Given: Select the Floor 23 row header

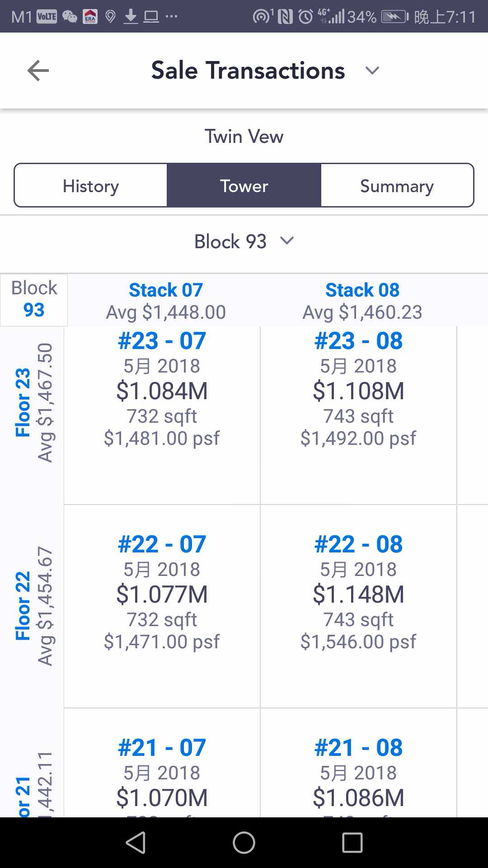Looking at the screenshot, I should [33, 402].
